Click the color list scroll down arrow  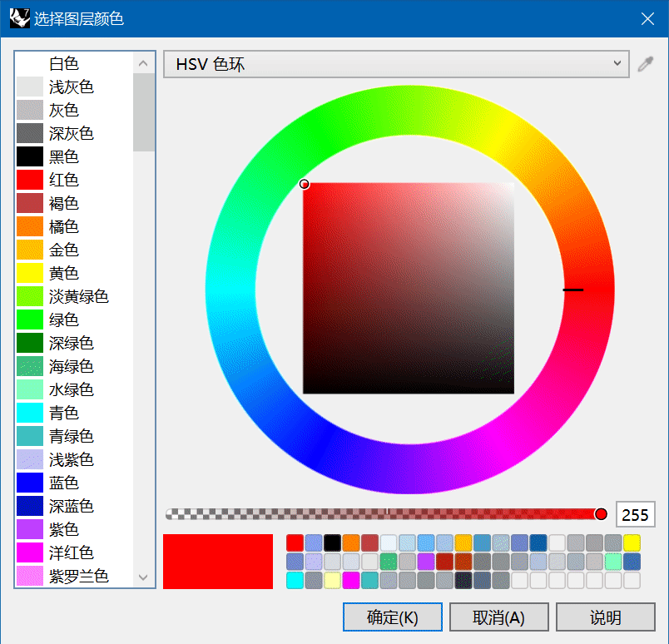(143, 577)
